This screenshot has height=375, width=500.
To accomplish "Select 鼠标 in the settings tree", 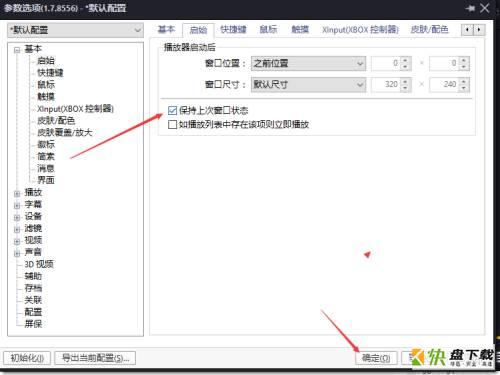I will click(x=46, y=85).
